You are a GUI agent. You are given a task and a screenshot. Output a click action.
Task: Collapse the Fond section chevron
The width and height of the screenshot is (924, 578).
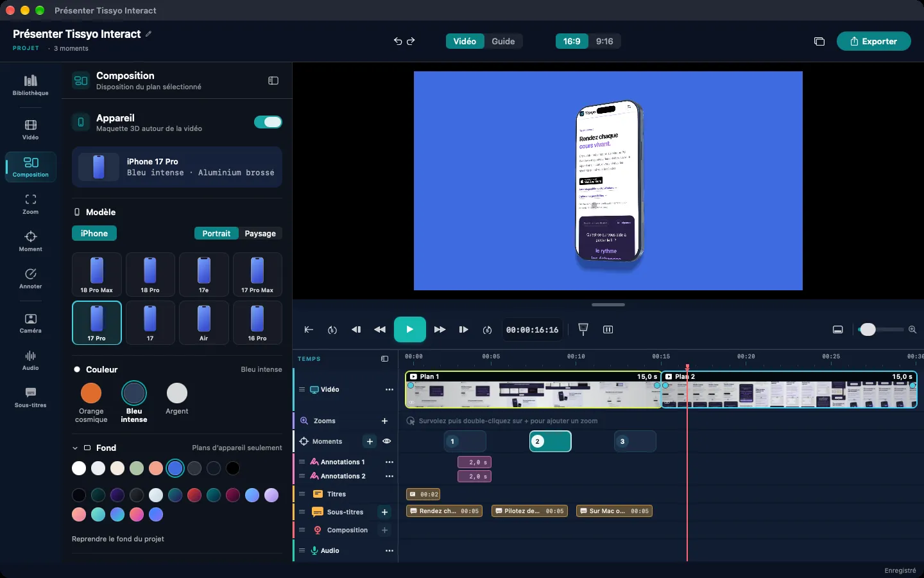tap(75, 448)
